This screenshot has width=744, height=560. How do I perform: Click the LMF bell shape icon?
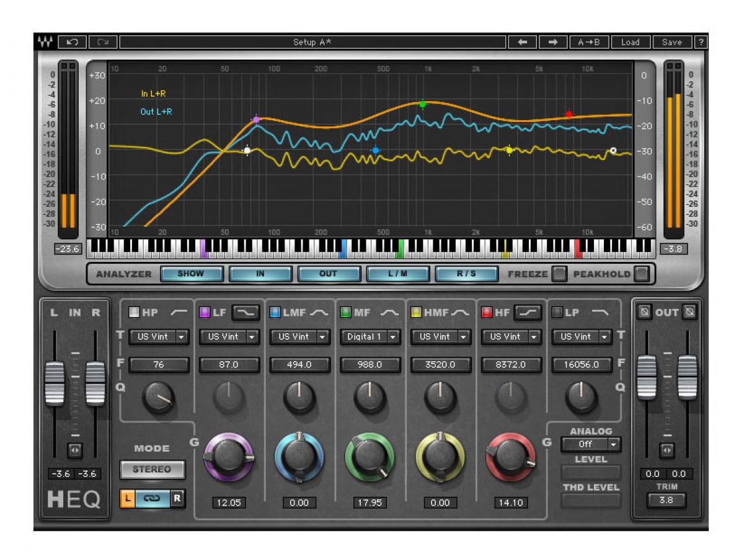(x=319, y=313)
